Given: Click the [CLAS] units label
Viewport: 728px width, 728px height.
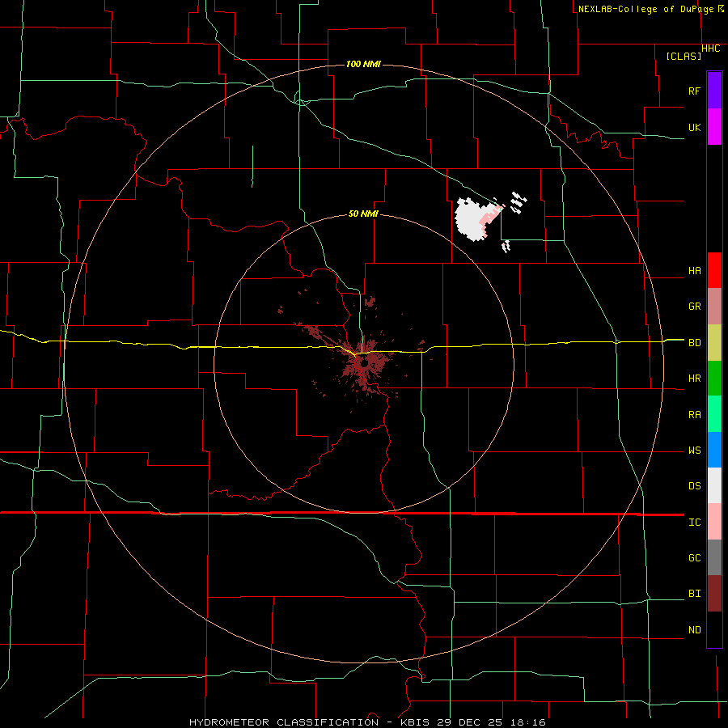Looking at the screenshot, I should pos(684,57).
